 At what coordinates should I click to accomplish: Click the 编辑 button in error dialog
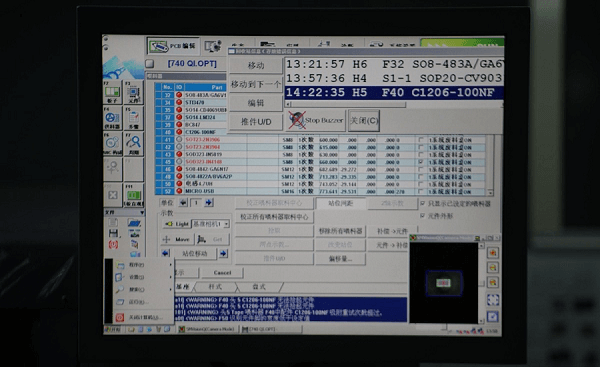point(256,103)
